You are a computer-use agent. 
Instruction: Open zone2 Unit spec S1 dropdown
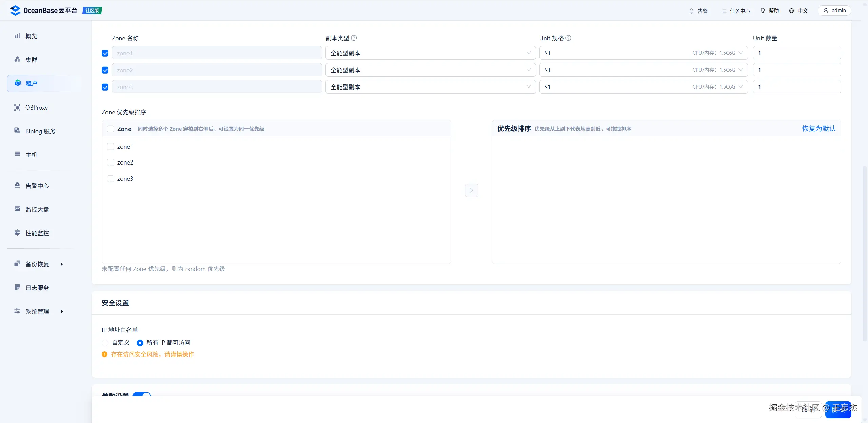click(643, 70)
